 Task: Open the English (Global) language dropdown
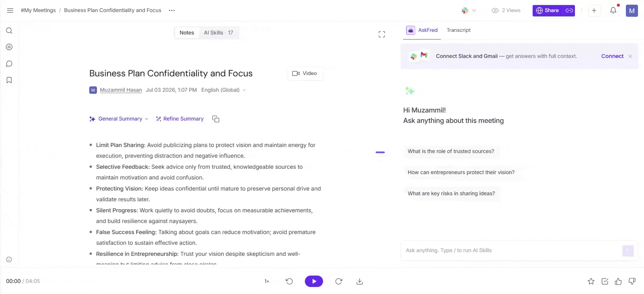224,90
